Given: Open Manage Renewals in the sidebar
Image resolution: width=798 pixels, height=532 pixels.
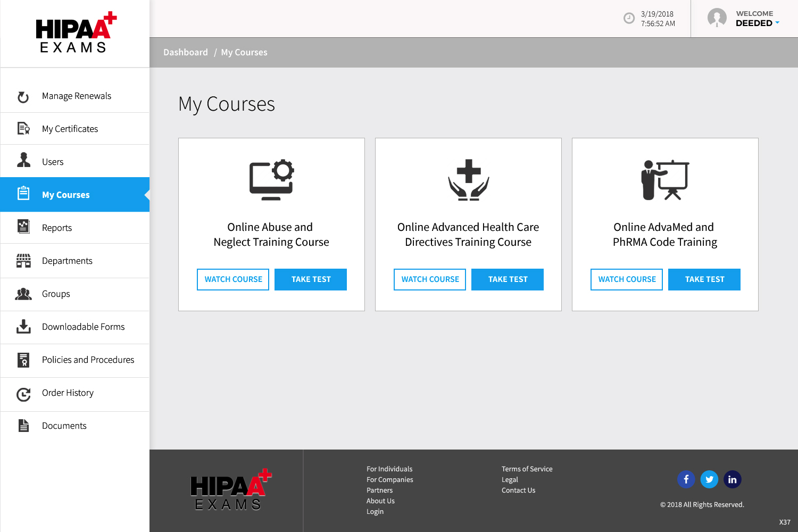Looking at the screenshot, I should pos(75,96).
